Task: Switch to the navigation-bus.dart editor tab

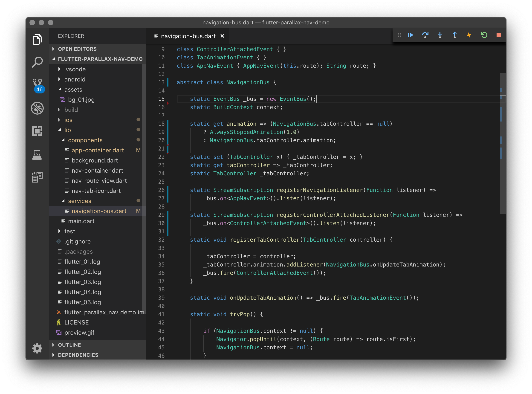Action: [188, 36]
